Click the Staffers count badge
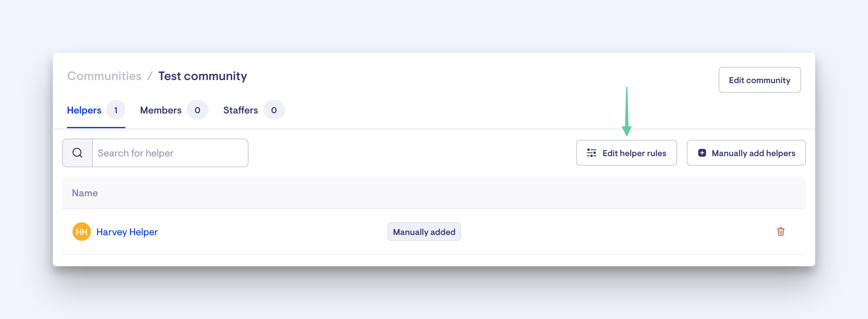Screen dimensions: 868x319 click(274, 110)
